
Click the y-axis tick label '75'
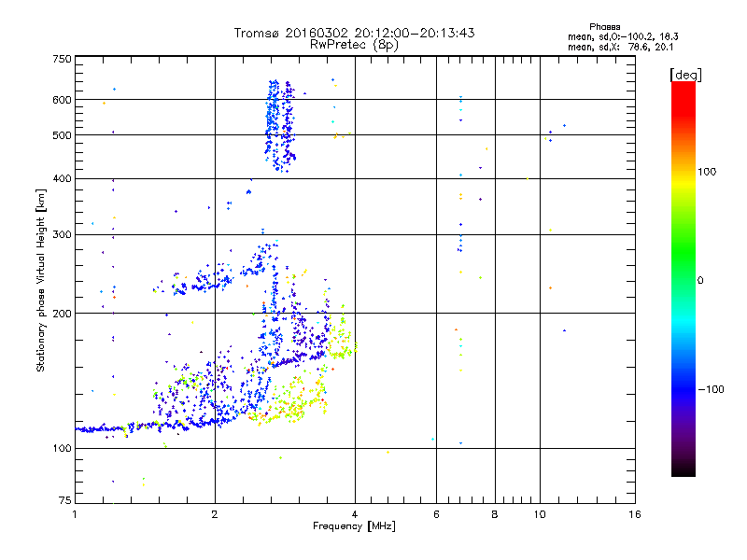[x=65, y=500]
